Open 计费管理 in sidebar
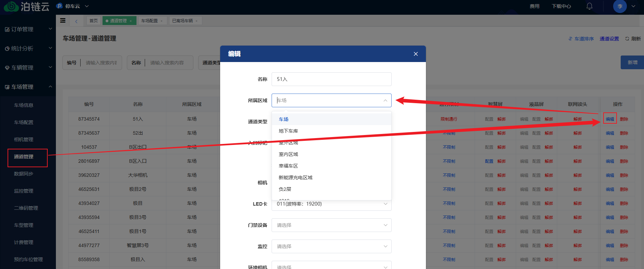The height and width of the screenshot is (269, 644). pos(24,242)
